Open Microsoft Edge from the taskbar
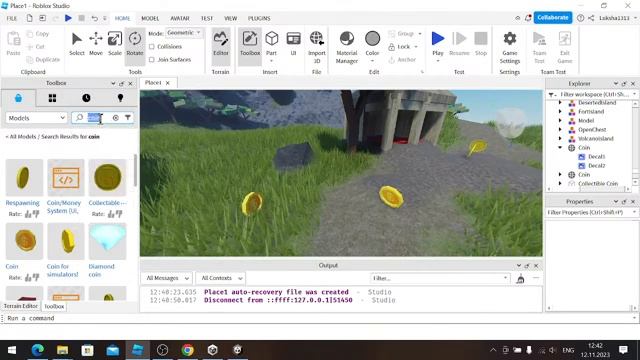Image resolution: width=640 pixels, height=360 pixels. point(38,350)
